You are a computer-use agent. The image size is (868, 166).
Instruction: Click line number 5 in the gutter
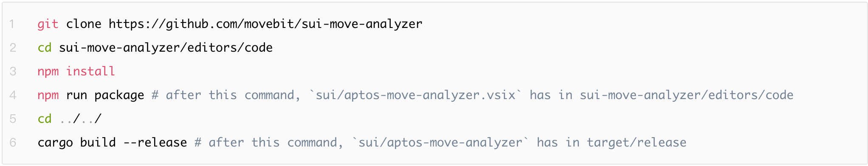pos(13,119)
